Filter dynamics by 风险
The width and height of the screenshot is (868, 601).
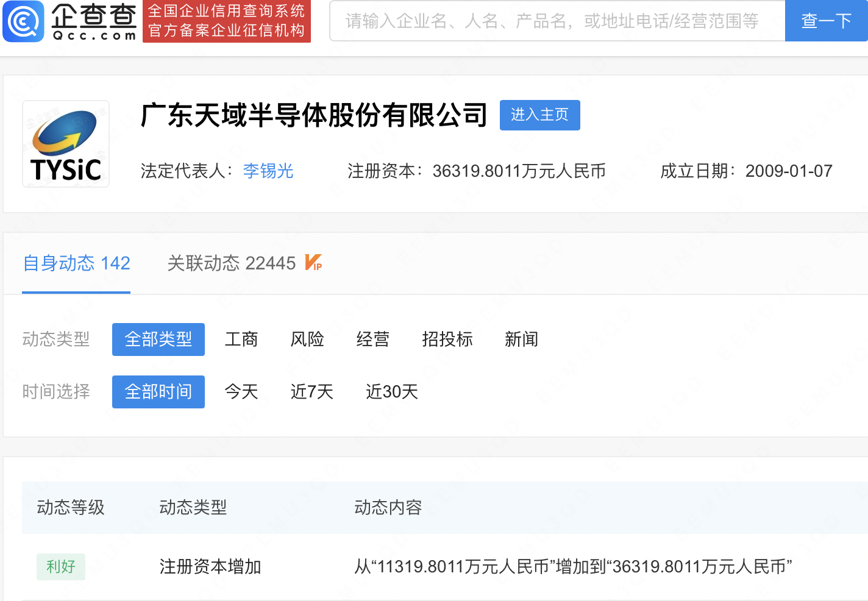(307, 340)
